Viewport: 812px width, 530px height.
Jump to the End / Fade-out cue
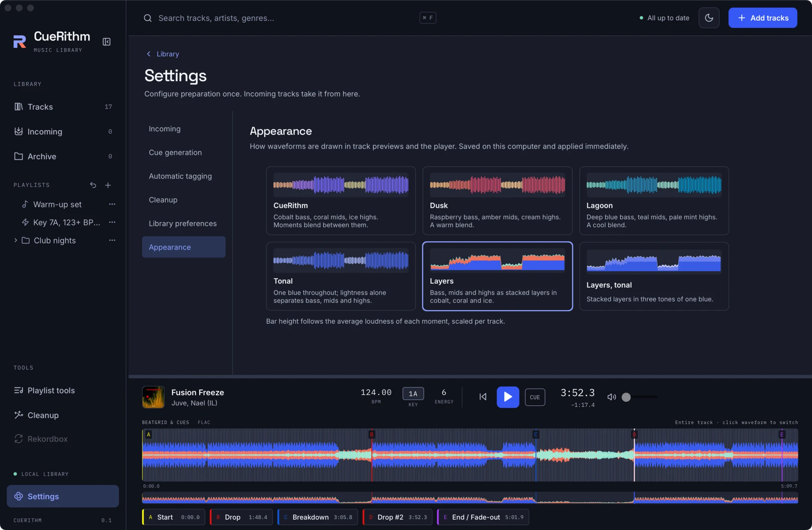coord(483,517)
